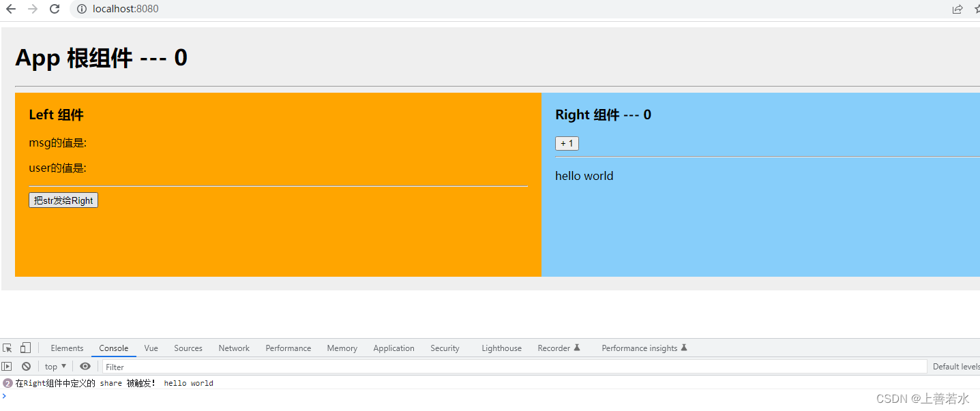
Task: Click the App 根组件 --- 0 title
Action: [x=101, y=58]
